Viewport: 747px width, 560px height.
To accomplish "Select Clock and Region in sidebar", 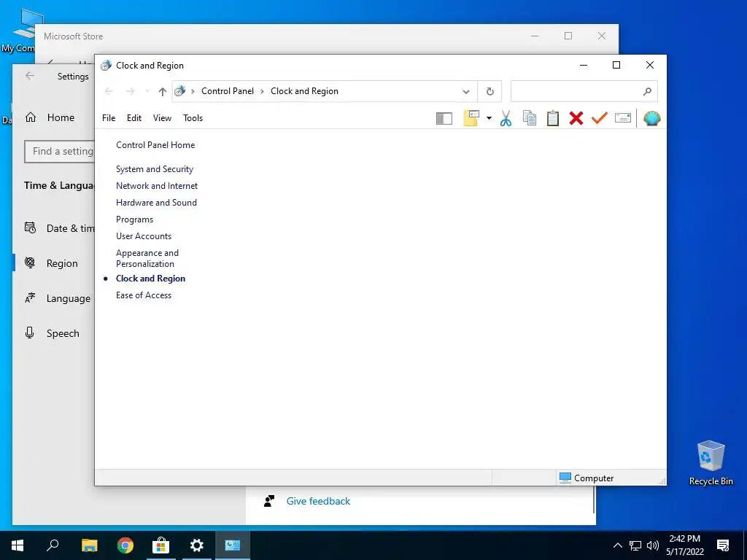I will pos(150,279).
